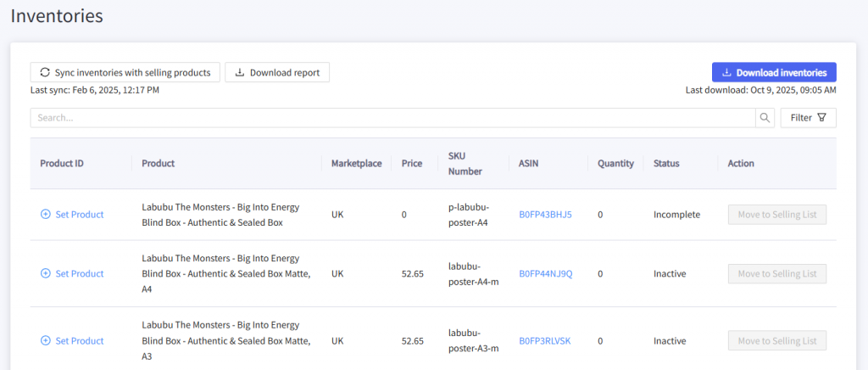Screen dimensions: 868x370
Task: Focus the inventory search field
Action: coord(392,118)
